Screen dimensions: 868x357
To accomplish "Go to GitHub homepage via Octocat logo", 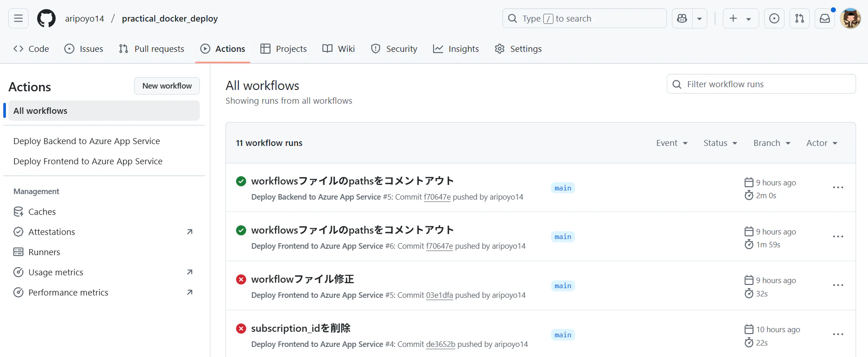I will [46, 18].
